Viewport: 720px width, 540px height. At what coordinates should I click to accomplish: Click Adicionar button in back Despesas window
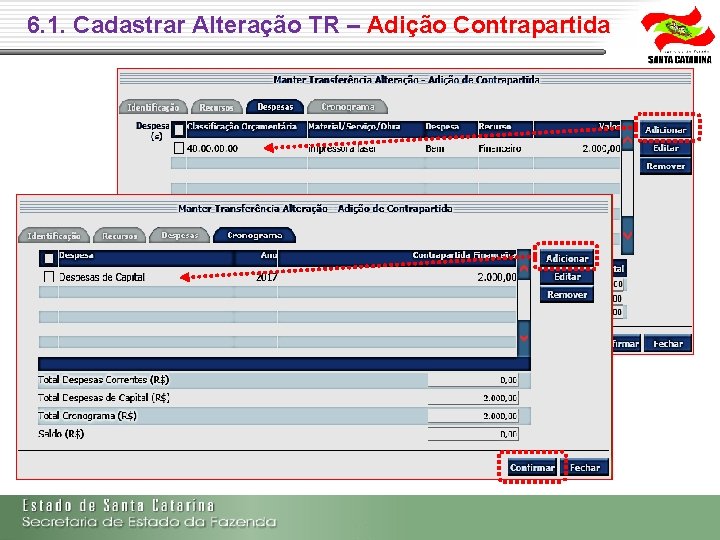click(665, 130)
